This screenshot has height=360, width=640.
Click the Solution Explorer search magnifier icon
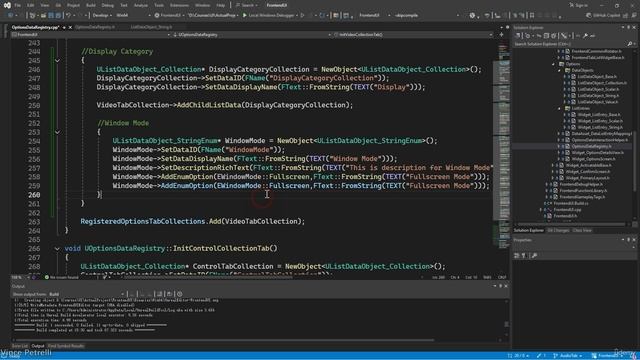point(629,44)
